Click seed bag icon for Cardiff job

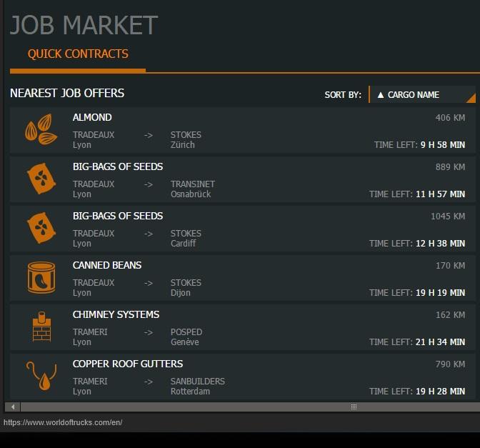[x=41, y=229]
